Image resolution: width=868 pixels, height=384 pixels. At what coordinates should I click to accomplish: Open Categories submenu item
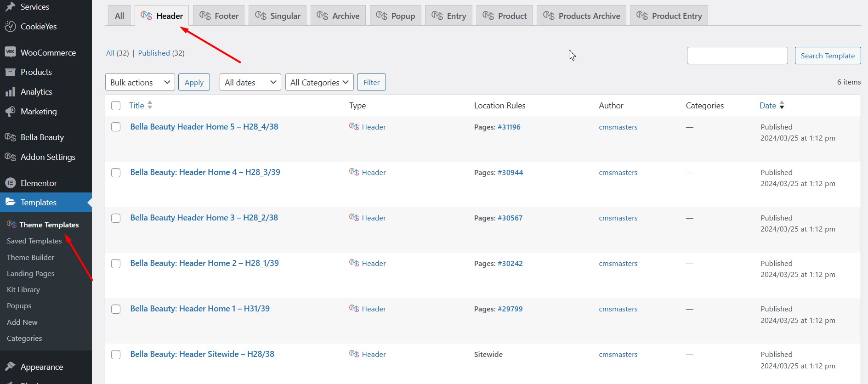[24, 338]
